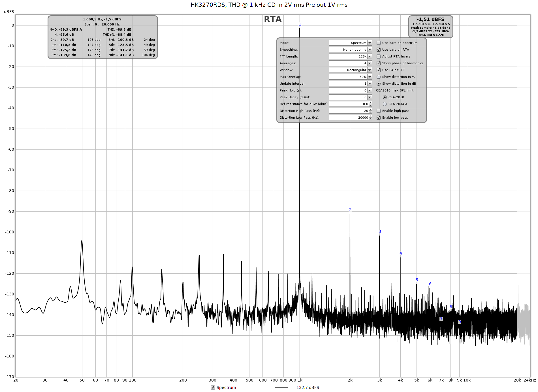Click Distortion Low Pass field showing 20000

tap(349, 118)
